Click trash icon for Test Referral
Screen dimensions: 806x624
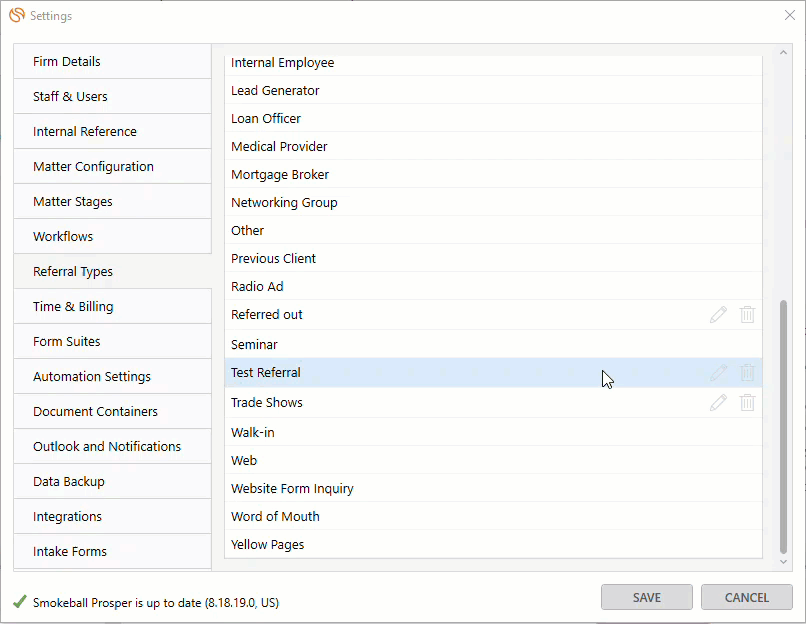click(x=747, y=373)
